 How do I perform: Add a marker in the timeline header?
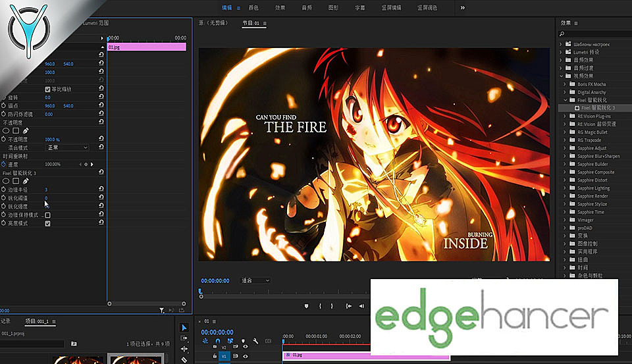point(243,341)
